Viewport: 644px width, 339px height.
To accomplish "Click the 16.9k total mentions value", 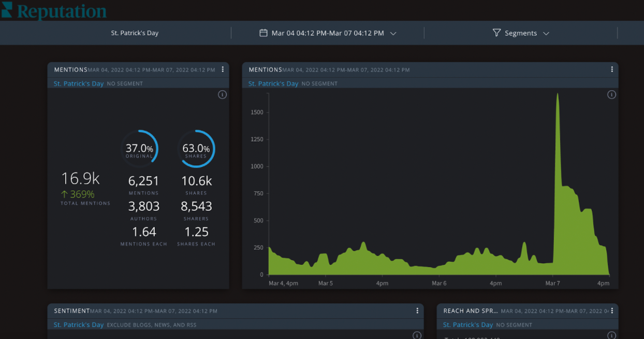I will click(80, 179).
